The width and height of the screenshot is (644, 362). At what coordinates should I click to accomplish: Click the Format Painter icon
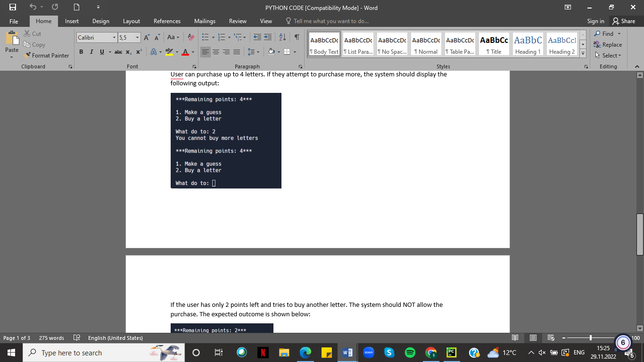[x=27, y=55]
